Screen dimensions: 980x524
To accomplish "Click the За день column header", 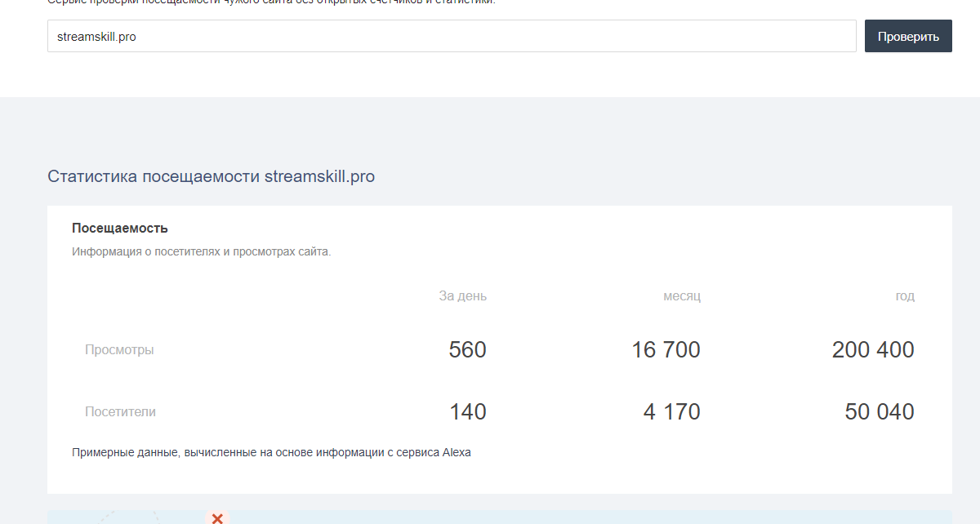I will point(462,295).
